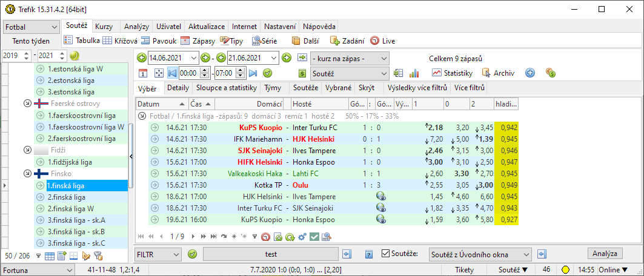
Task: Open the Zadání entry tool
Action: 348,41
